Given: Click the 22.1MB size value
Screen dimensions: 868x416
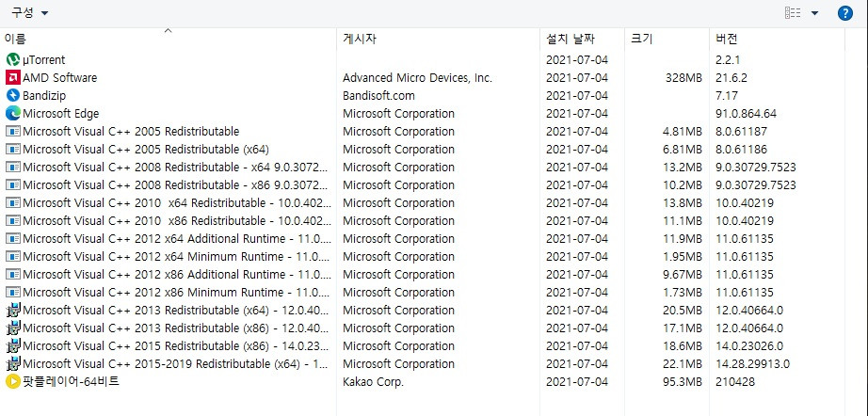Looking at the screenshot, I should click(x=682, y=364).
